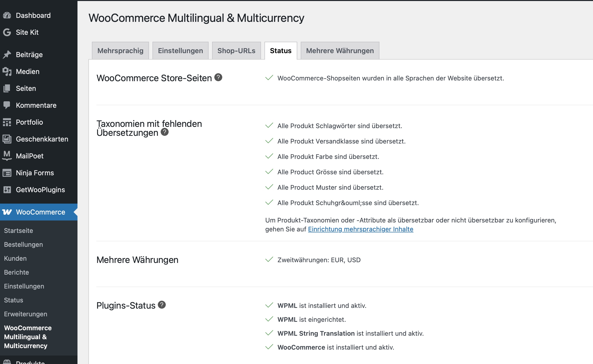
Task: Open Seiten in the sidebar
Action: tap(39, 88)
